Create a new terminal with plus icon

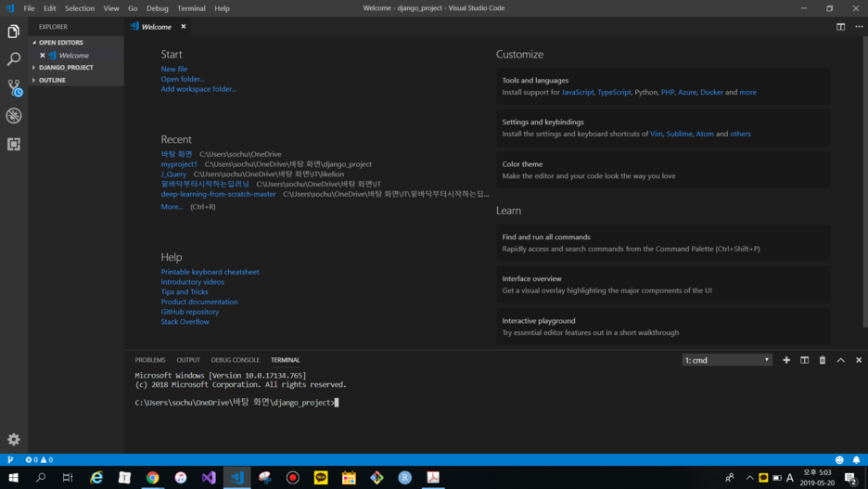click(786, 360)
